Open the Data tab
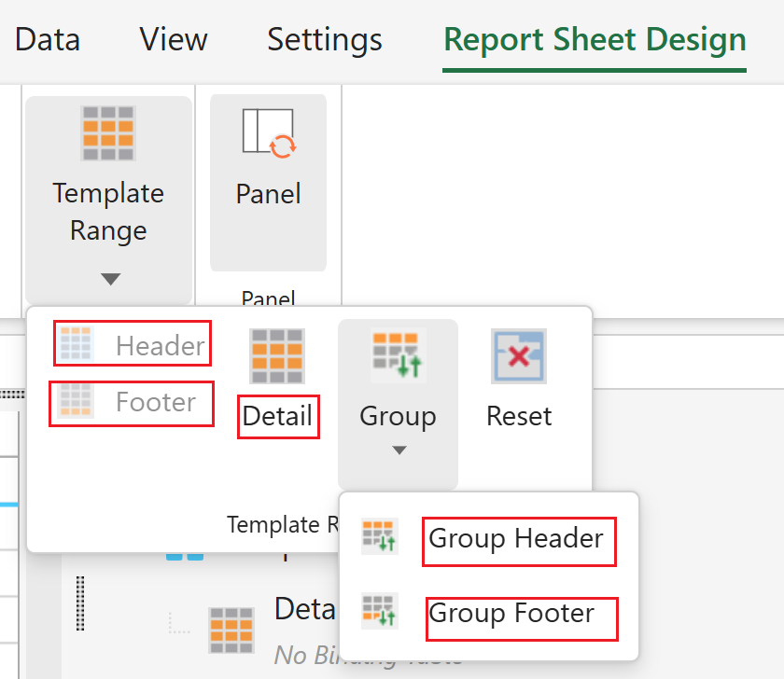Image resolution: width=784 pixels, height=679 pixels. [48, 40]
